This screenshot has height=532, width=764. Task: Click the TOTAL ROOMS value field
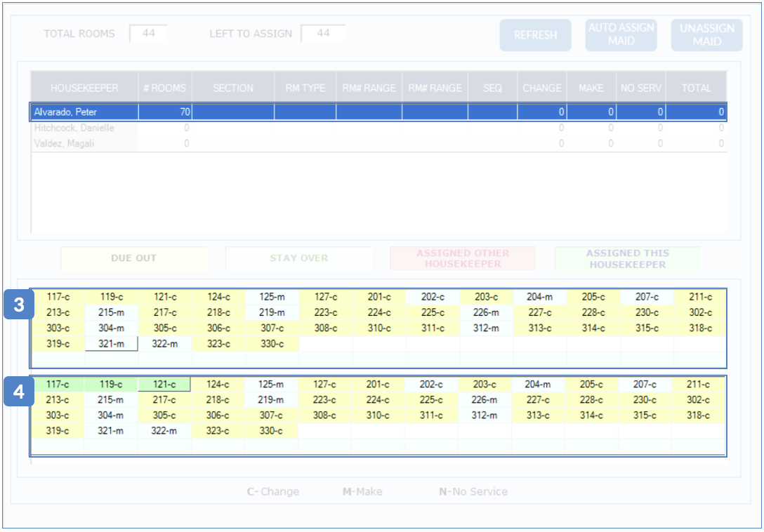147,34
